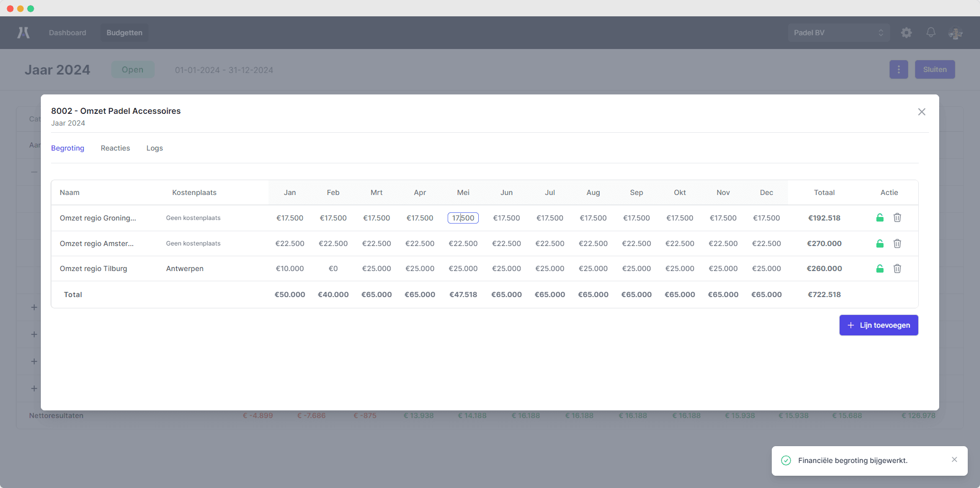This screenshot has height=488, width=980.
Task: Click trash icon for Omzet regio Amsterdam
Action: [897, 243]
